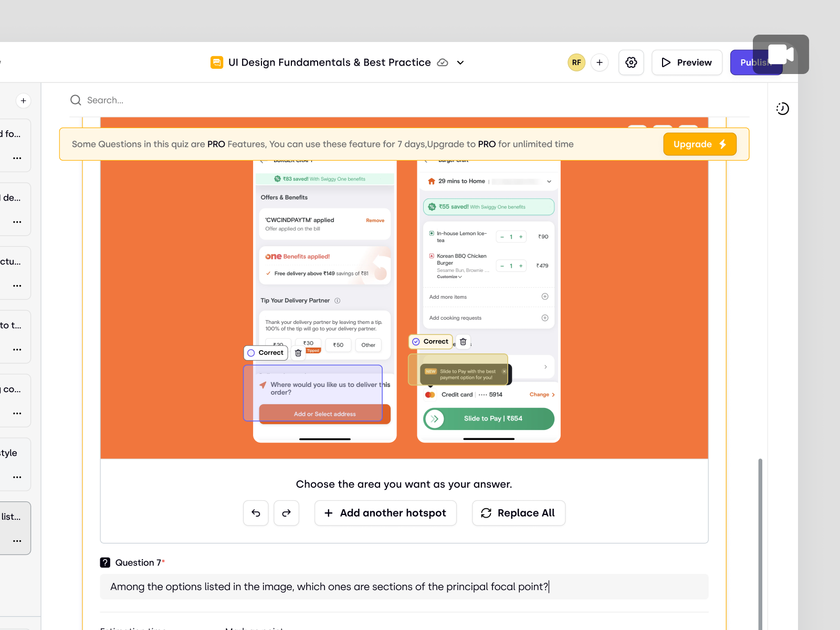Delete the yellow Slide to Pay hotspot
Viewport: 840px width, 630px height.
click(x=463, y=342)
